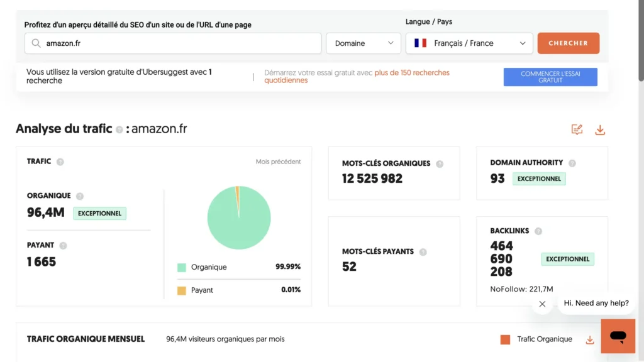
Task: Open the Domaine dropdown
Action: pos(364,43)
